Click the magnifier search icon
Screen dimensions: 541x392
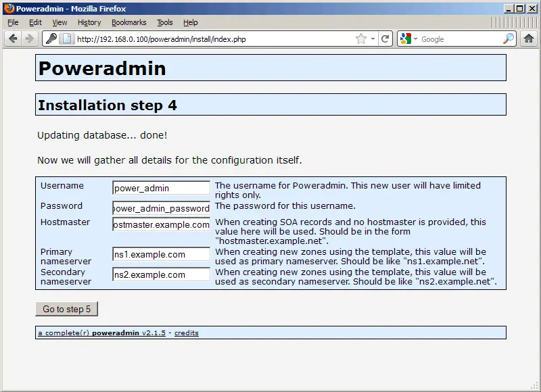point(509,39)
